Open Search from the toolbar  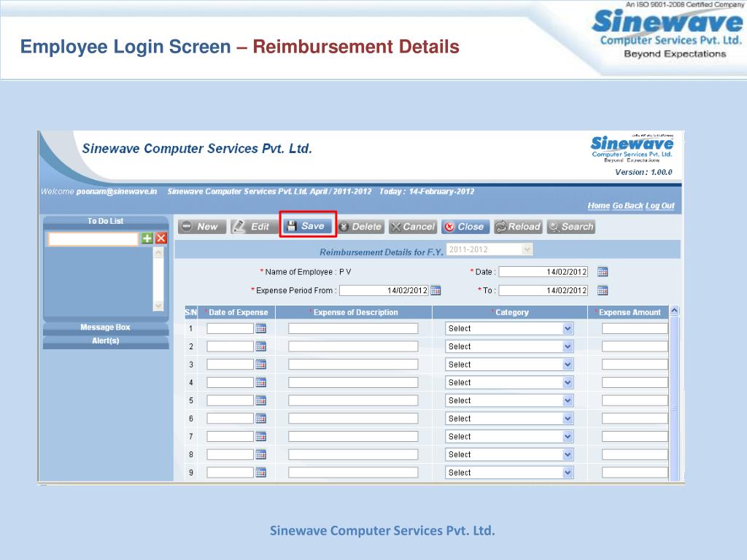pyautogui.click(x=571, y=227)
